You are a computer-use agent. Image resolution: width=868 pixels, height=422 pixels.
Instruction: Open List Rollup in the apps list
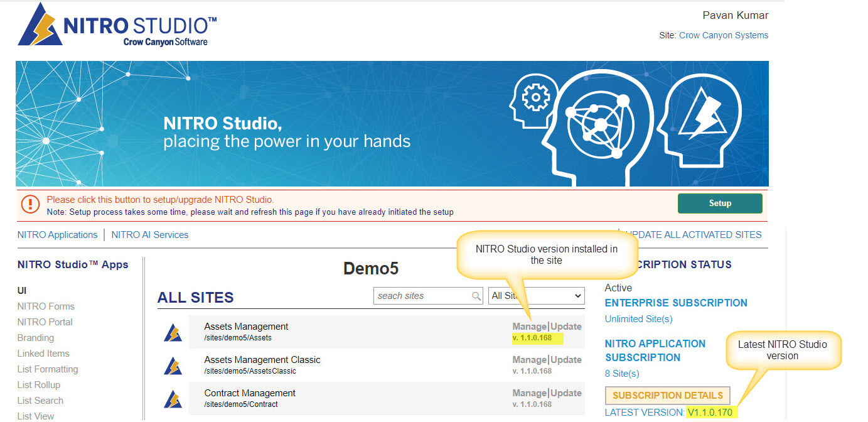[39, 385]
